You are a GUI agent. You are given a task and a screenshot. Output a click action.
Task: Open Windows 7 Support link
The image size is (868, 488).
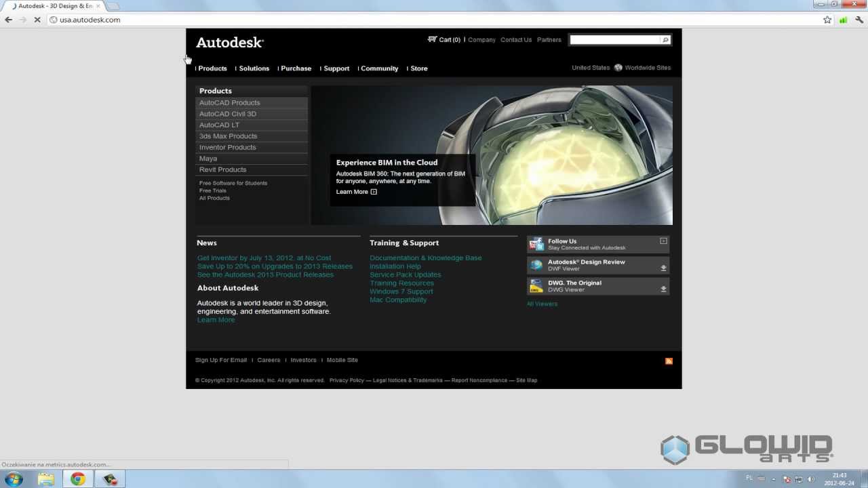click(x=401, y=291)
